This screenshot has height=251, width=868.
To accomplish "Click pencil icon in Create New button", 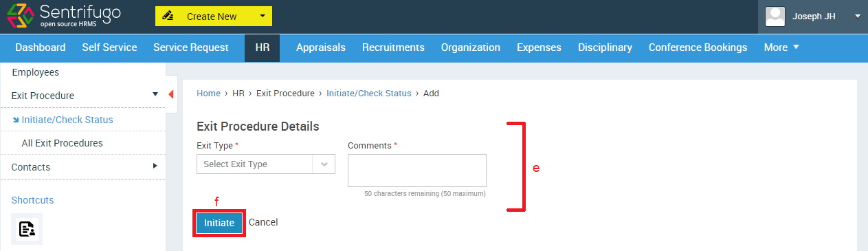I will pyautogui.click(x=167, y=17).
